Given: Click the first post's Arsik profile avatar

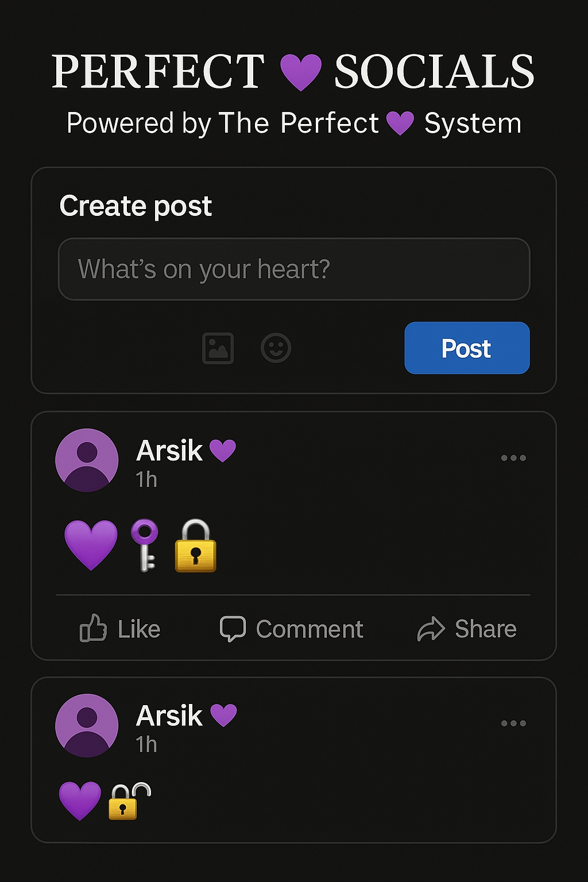Looking at the screenshot, I should 87,460.
